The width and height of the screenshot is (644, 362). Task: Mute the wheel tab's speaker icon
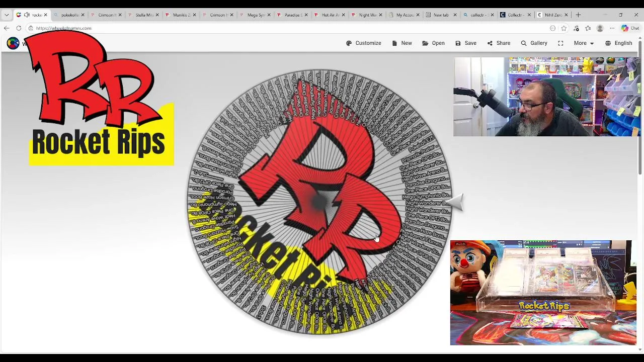[27, 15]
